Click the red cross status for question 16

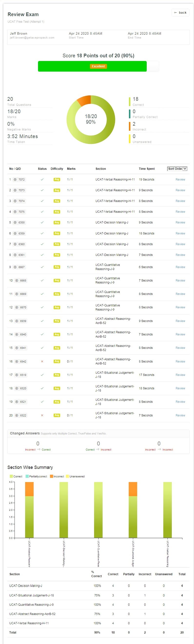pos(42,362)
